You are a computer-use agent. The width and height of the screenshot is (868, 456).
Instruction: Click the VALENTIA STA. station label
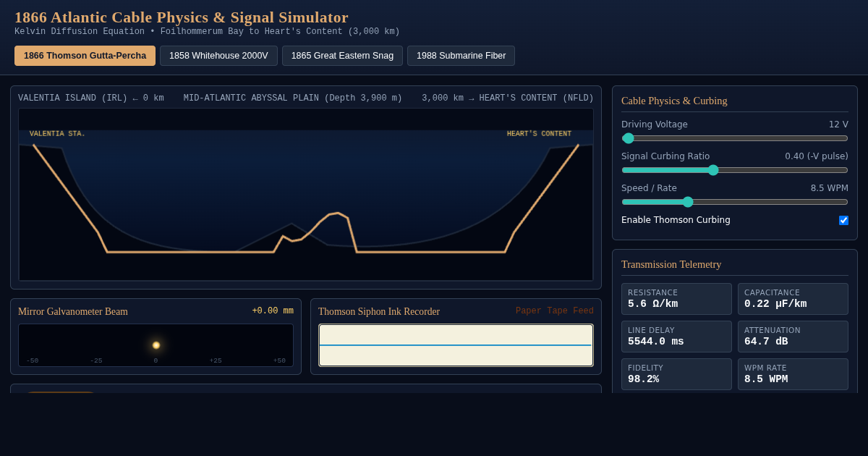tap(57, 134)
